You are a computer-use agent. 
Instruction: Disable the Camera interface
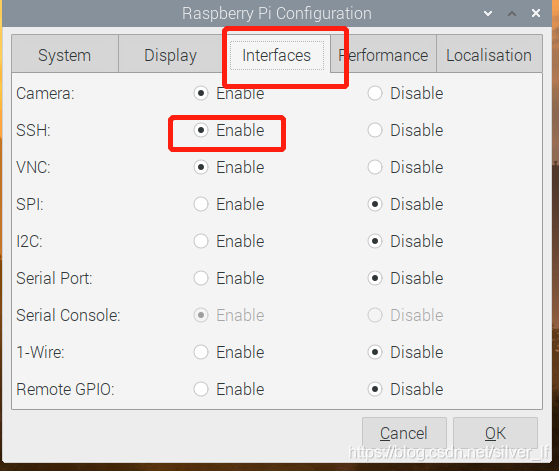pos(405,93)
